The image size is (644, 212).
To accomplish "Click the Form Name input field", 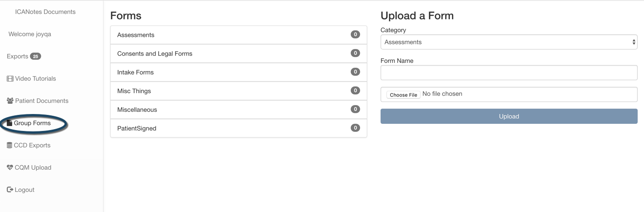I will [x=509, y=73].
